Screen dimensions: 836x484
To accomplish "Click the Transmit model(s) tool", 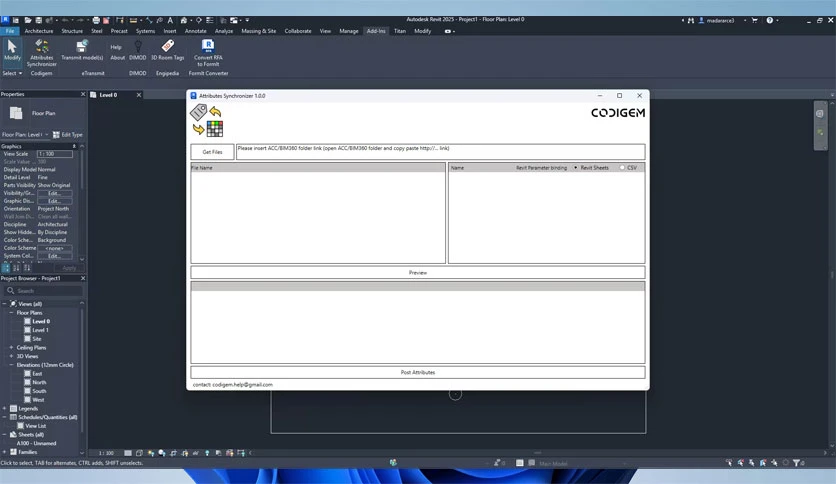I will (x=82, y=50).
